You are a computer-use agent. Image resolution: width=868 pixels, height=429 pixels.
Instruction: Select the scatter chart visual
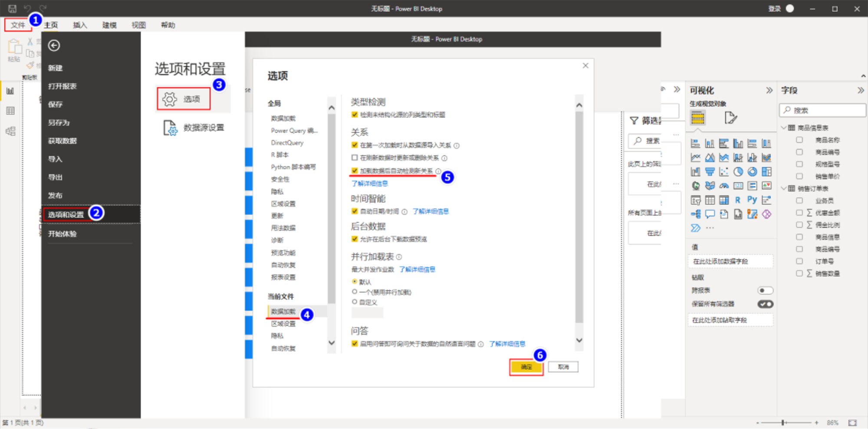tap(724, 172)
